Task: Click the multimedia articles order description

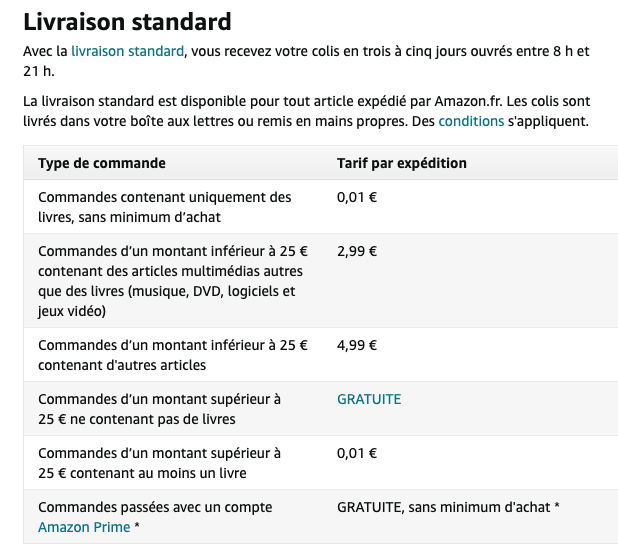Action: (173, 281)
